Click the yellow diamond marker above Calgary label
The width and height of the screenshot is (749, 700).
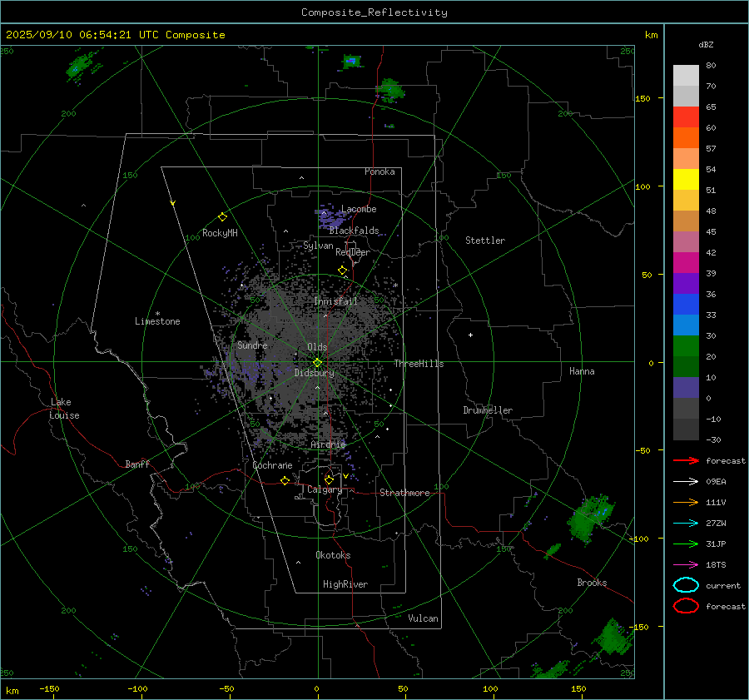click(329, 479)
